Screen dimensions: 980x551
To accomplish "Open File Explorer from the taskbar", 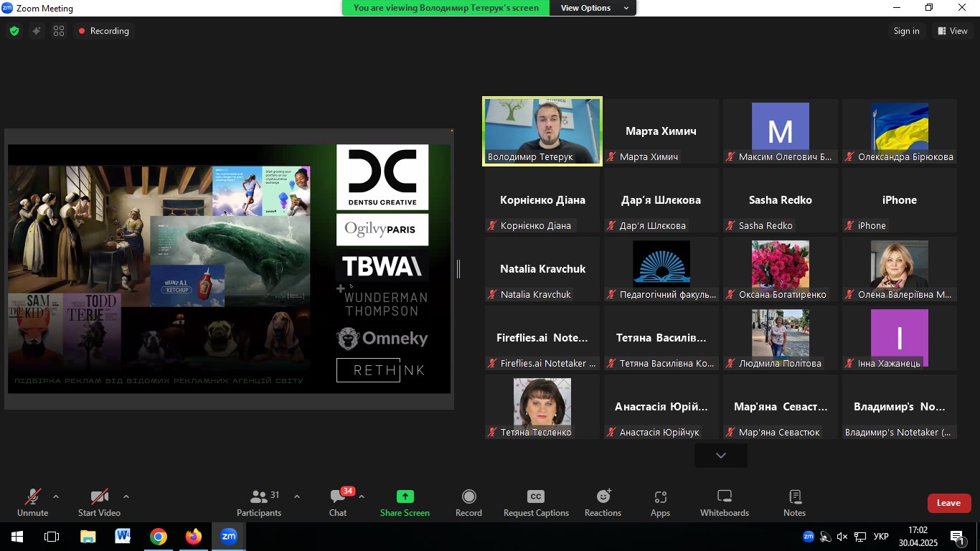I will pos(88,537).
